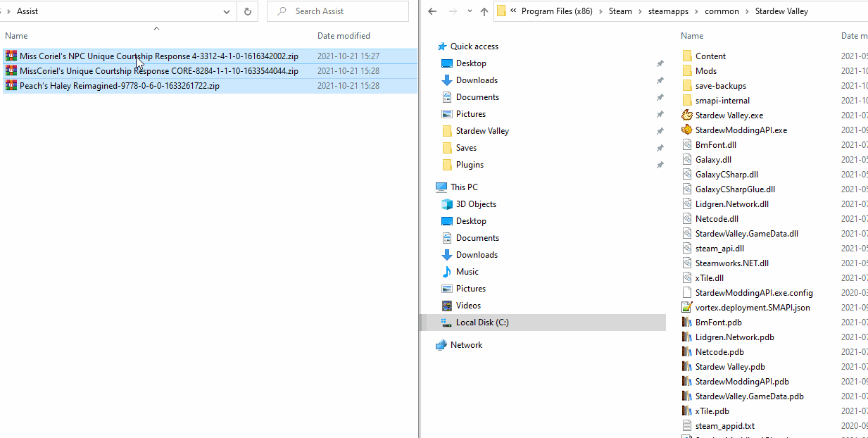
Task: Open the smapi-internal folder
Action: point(722,101)
